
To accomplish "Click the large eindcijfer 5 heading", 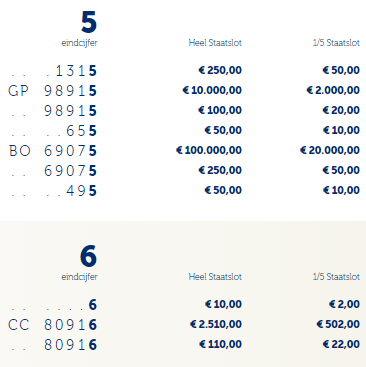I will click(x=89, y=22).
